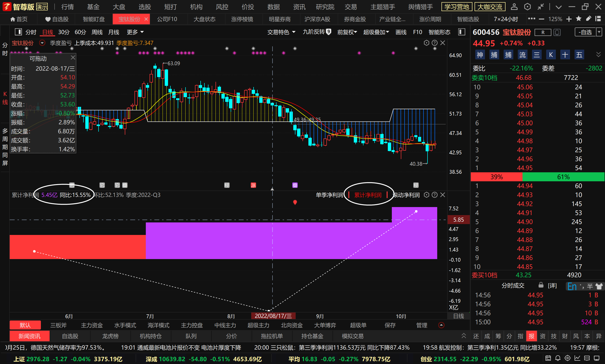Screen dimensions: 605x364
Task: Click the compress-arrows icon in the title bar
Action: pos(540,7)
